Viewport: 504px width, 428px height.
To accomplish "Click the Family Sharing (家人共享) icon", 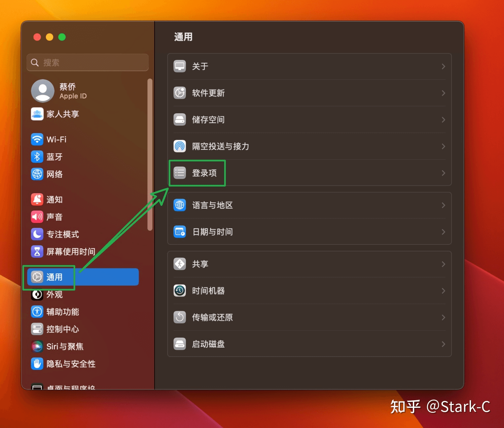I will click(x=37, y=114).
